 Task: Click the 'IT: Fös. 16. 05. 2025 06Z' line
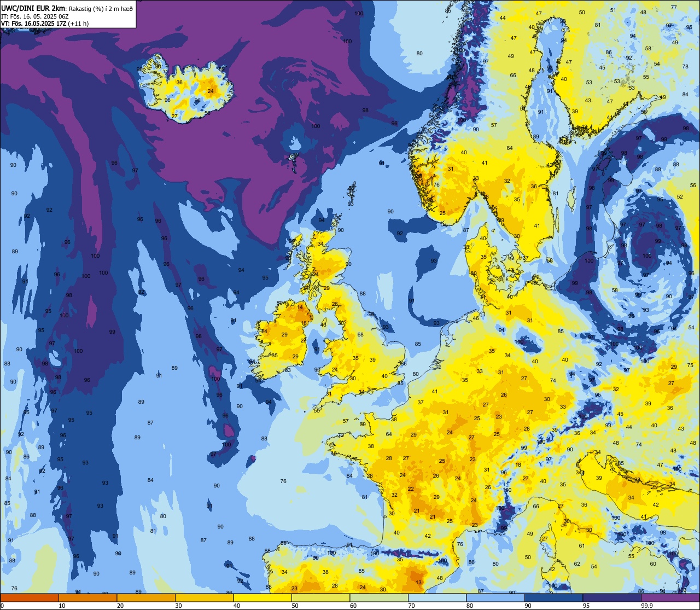35,16
